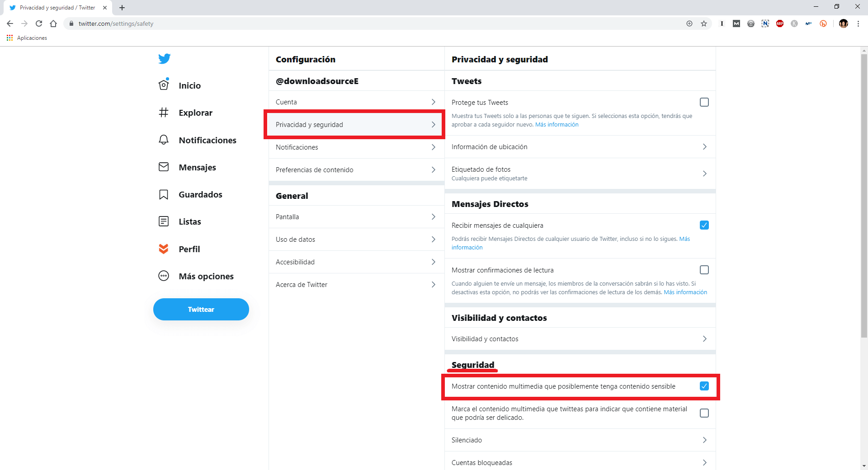Open the Notion N extension icon
Screen dimensions: 868x470
click(765, 23)
